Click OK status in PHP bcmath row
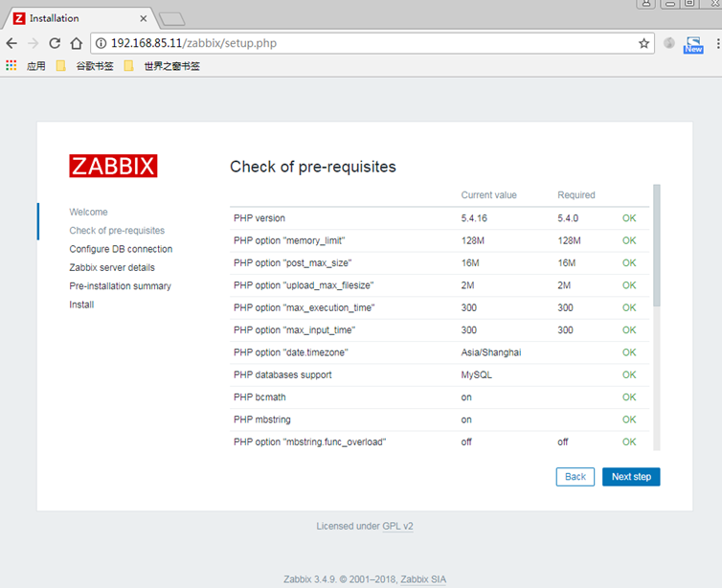This screenshot has width=722, height=588. tap(629, 397)
